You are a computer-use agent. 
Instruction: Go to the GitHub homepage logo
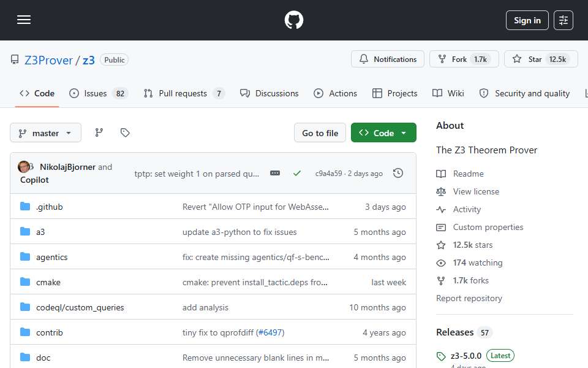pyautogui.click(x=293, y=20)
